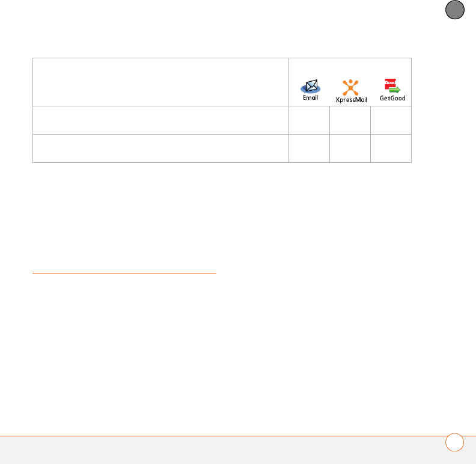Screen dimensions: 476x464
Task: Click the Email envelope icon
Action: coord(311,86)
